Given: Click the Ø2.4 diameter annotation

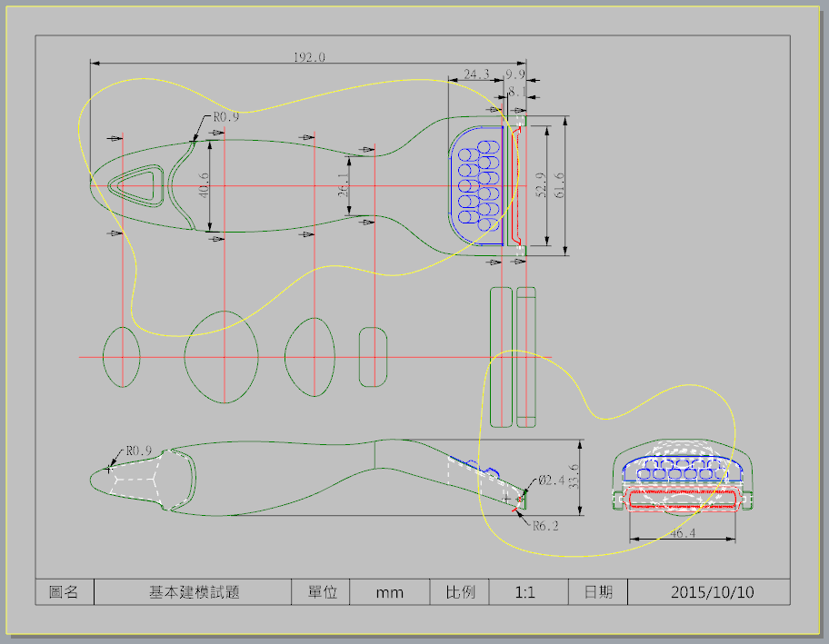Looking at the screenshot, I should (552, 480).
